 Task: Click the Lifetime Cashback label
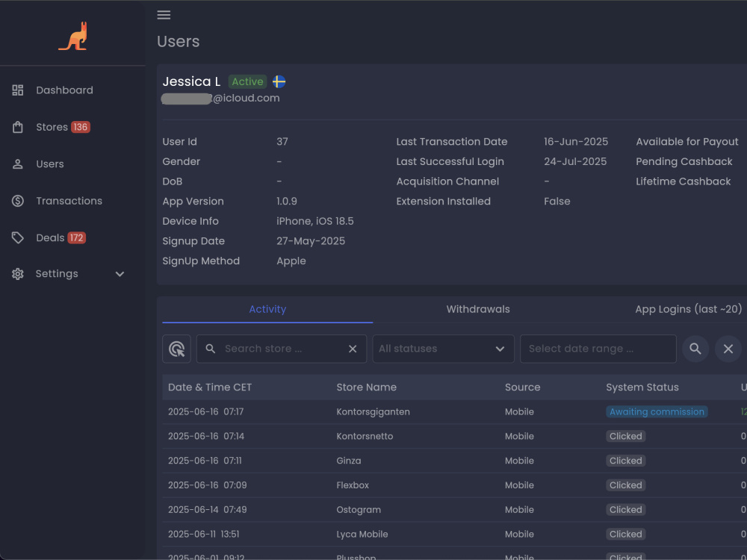coord(684,181)
